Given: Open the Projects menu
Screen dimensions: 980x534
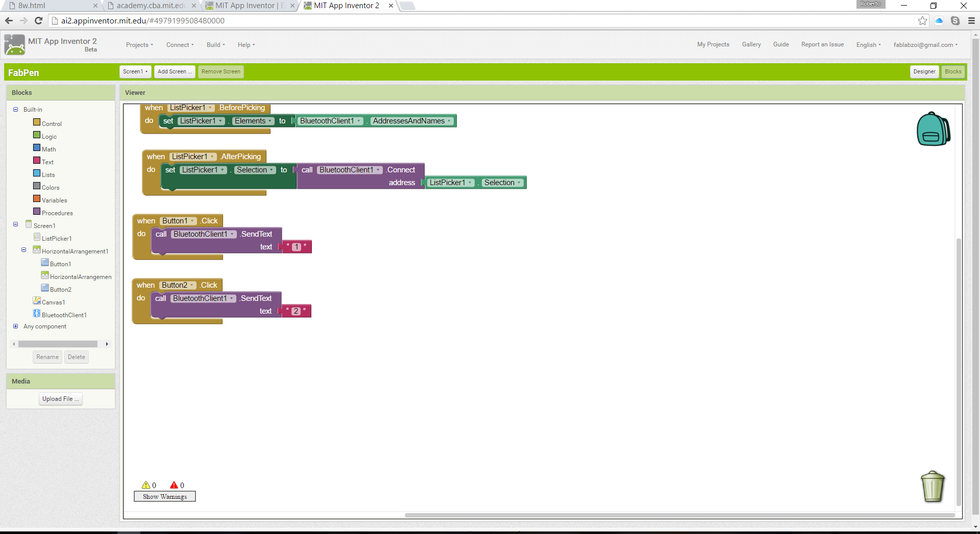Looking at the screenshot, I should click(x=139, y=45).
